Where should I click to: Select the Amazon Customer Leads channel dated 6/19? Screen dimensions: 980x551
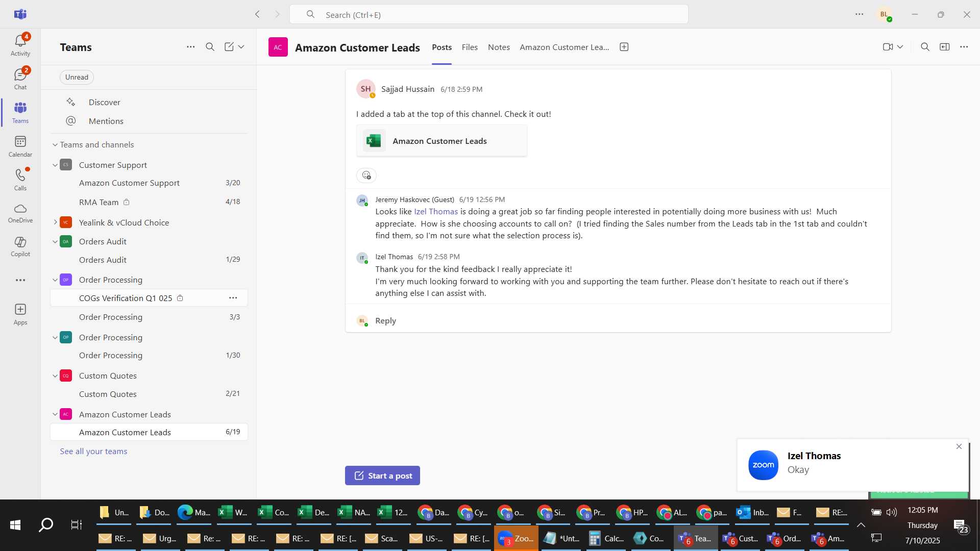[149, 432]
